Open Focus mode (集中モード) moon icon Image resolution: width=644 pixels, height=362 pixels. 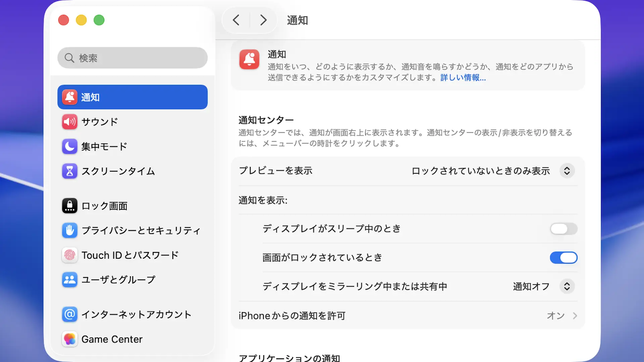[x=69, y=146]
